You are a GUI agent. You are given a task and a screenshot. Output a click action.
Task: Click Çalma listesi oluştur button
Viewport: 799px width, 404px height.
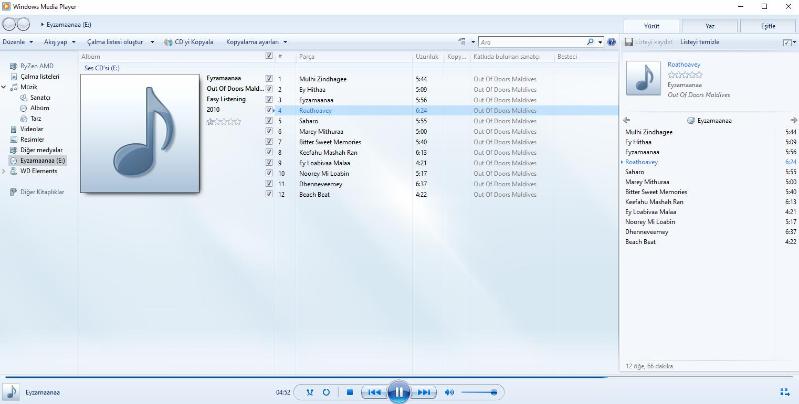[x=115, y=42]
